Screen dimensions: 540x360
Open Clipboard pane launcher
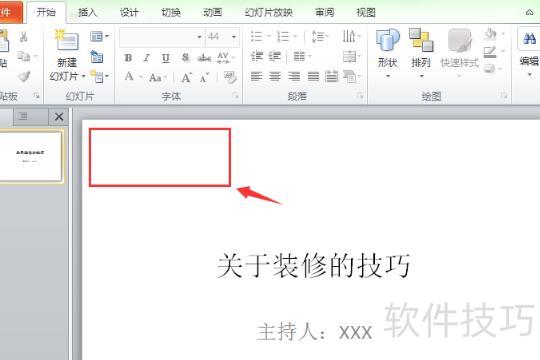coord(36,96)
